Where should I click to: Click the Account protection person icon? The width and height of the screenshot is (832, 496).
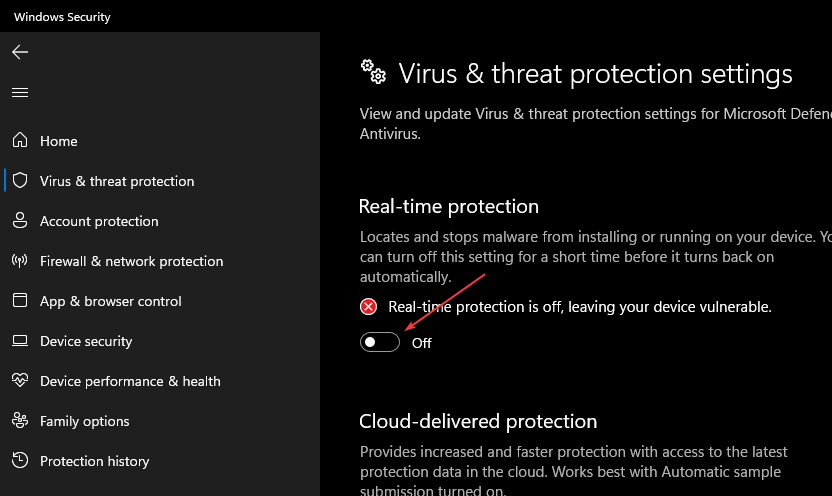click(x=20, y=220)
